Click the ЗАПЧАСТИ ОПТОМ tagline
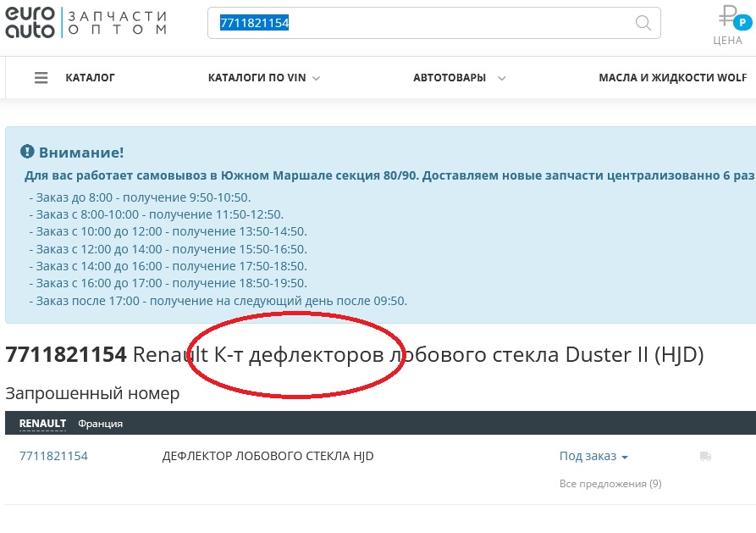The width and height of the screenshot is (756, 533). coord(117,23)
